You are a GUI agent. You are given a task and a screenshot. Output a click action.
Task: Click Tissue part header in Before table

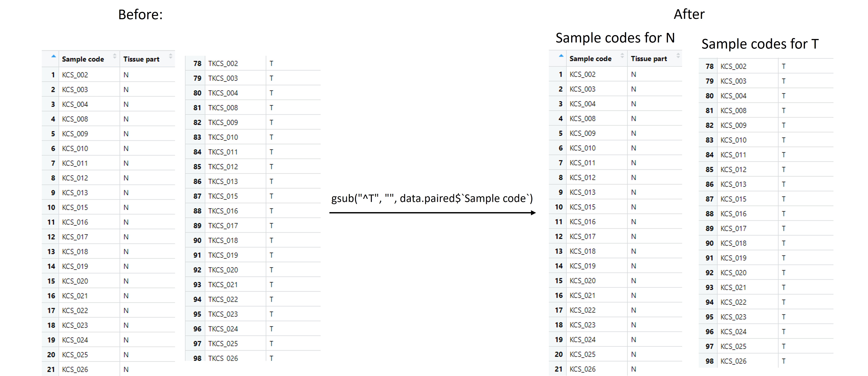141,59
